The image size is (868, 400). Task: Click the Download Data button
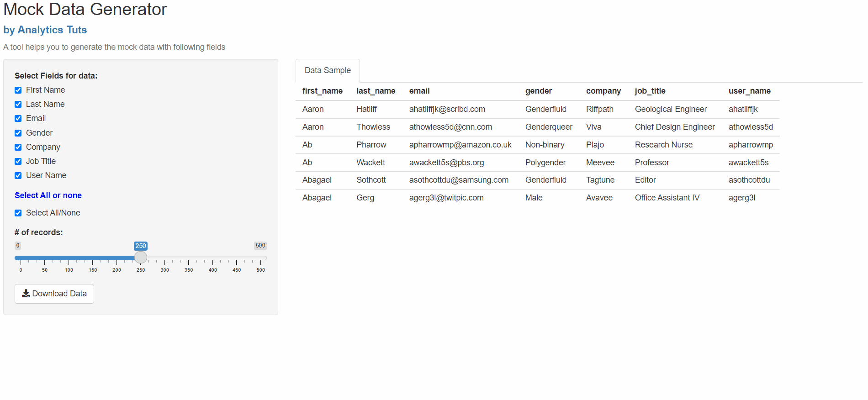(54, 294)
